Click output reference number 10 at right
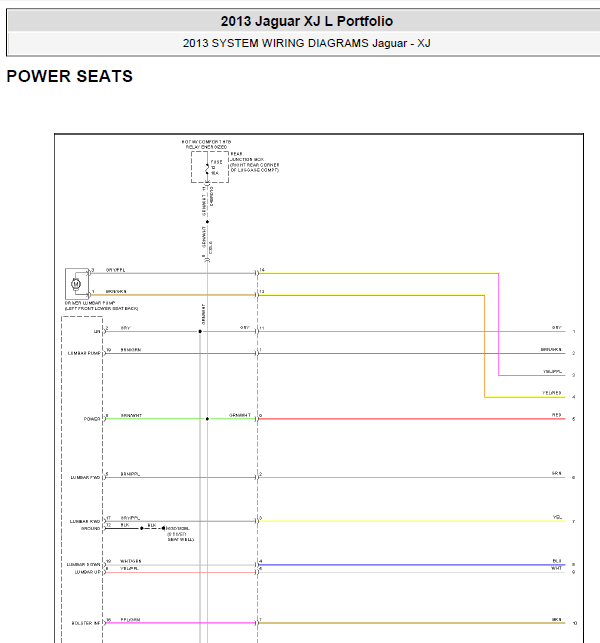 [x=575, y=623]
